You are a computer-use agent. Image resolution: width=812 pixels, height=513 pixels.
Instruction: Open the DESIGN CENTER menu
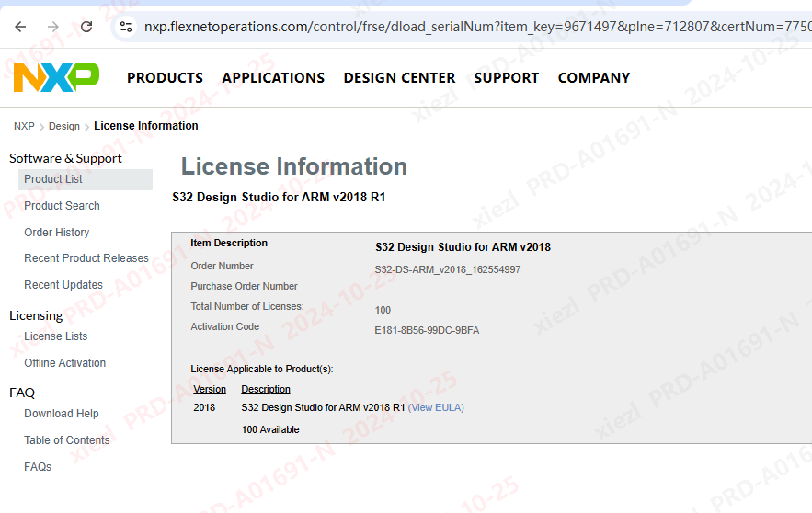(399, 77)
